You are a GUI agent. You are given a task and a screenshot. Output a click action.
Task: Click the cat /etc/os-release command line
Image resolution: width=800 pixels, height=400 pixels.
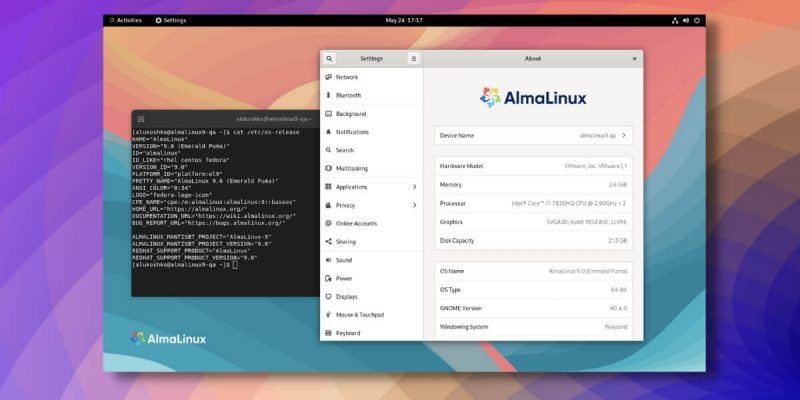click(x=216, y=132)
